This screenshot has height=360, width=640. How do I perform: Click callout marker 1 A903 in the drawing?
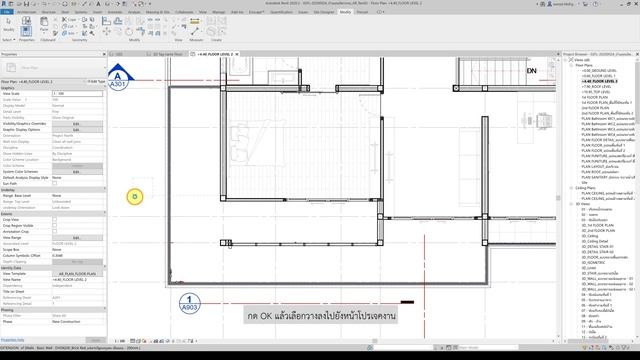pyautogui.click(x=189, y=303)
